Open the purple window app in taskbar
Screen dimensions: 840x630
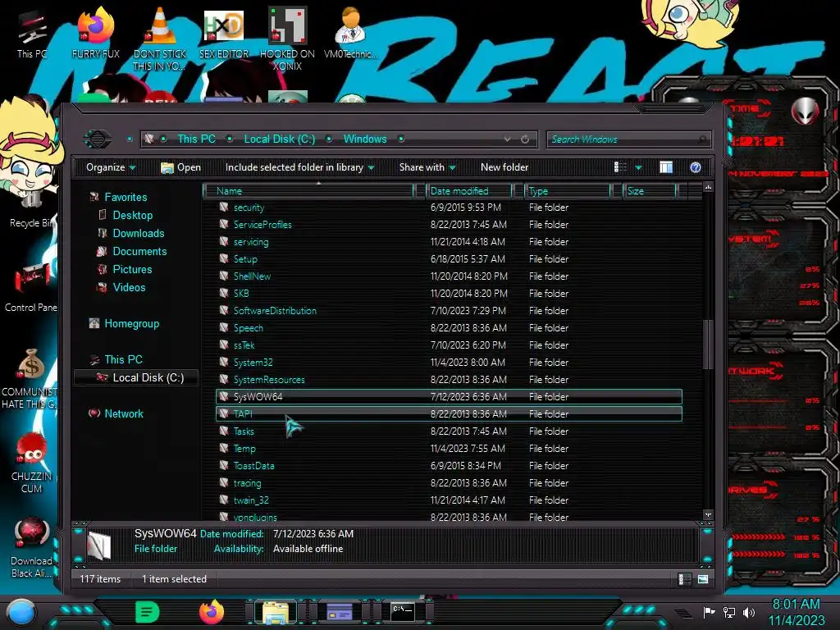(339, 612)
